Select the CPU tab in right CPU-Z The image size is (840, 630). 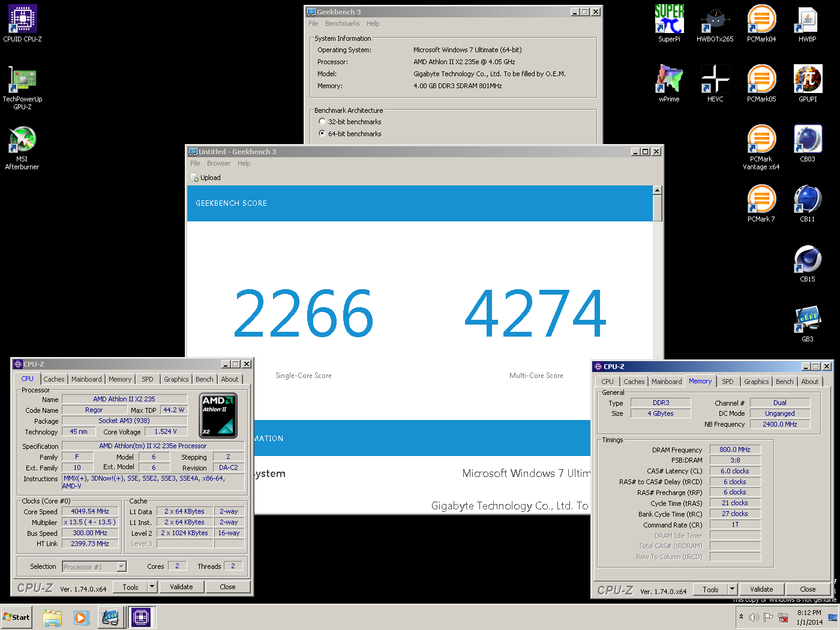click(x=608, y=382)
